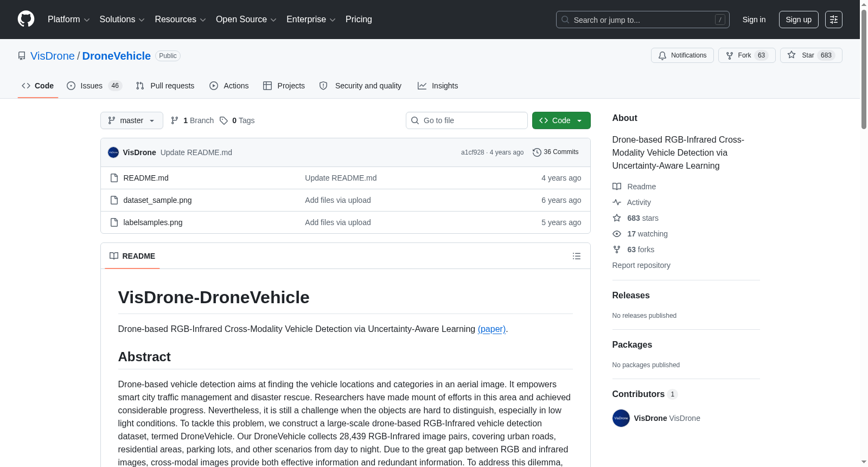
Task: Expand the Platform menu
Action: 69,20
